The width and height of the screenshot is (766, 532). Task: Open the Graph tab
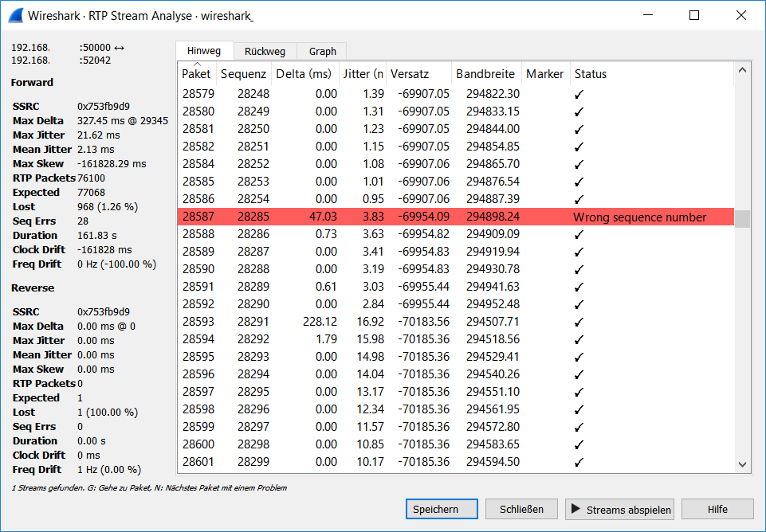322,51
